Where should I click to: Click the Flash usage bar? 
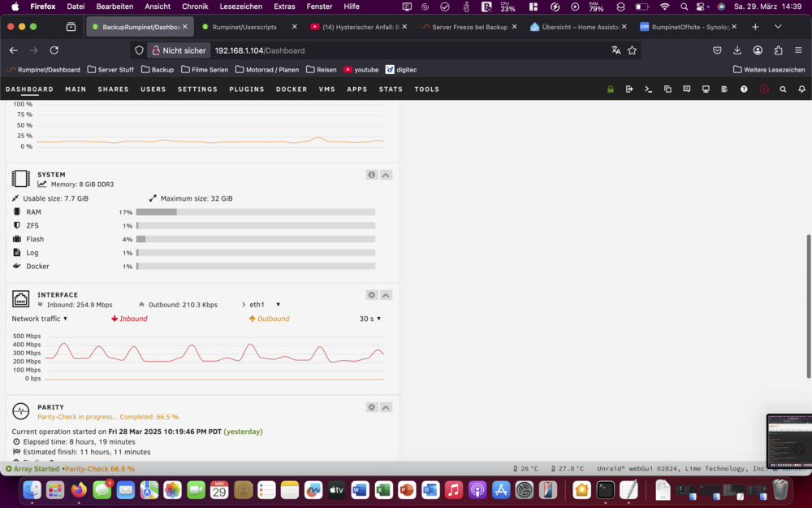tap(256, 239)
